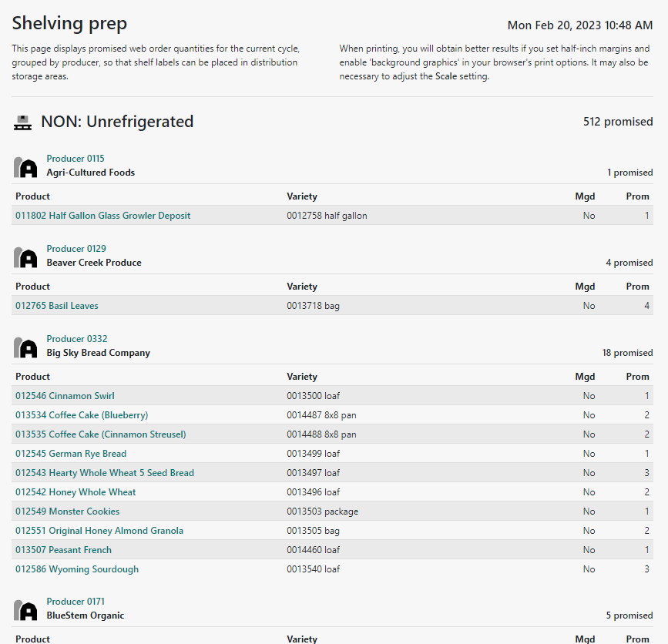Screen dimensions: 668x644
Task: View the German Rye Bread product
Action: [x=71, y=454]
